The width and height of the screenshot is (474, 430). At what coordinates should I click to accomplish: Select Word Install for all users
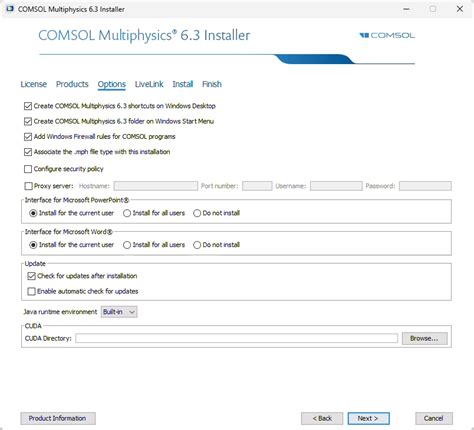coord(127,245)
